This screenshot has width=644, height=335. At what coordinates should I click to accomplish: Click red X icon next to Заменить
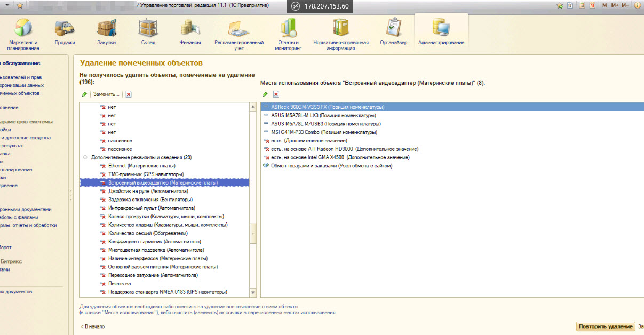(129, 94)
